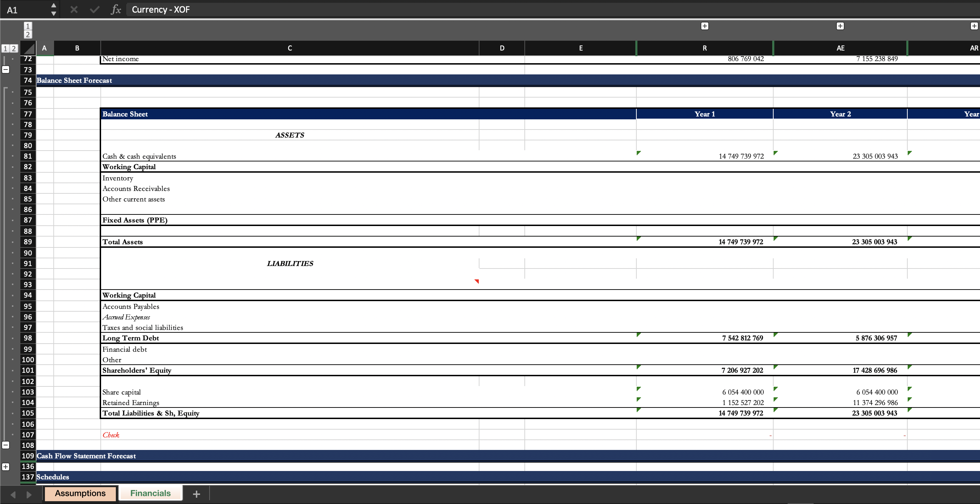Expand the collapsed group at row 136
980x504 pixels.
click(6, 466)
